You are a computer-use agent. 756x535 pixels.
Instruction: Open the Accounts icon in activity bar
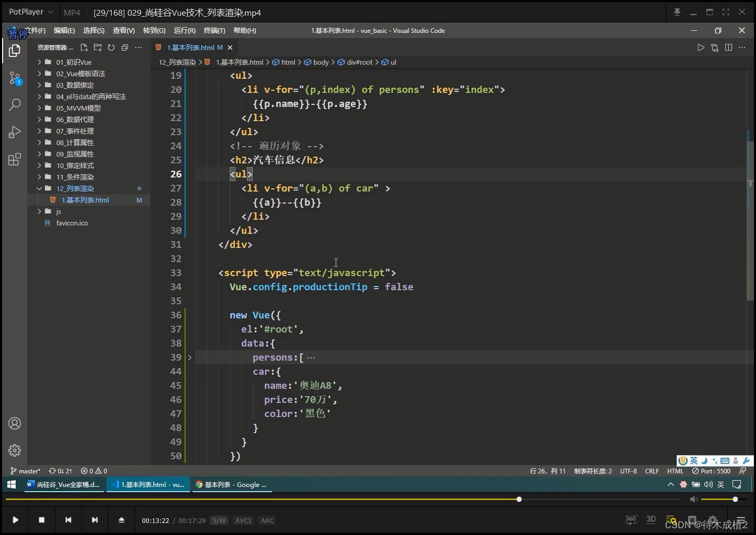tap(15, 423)
